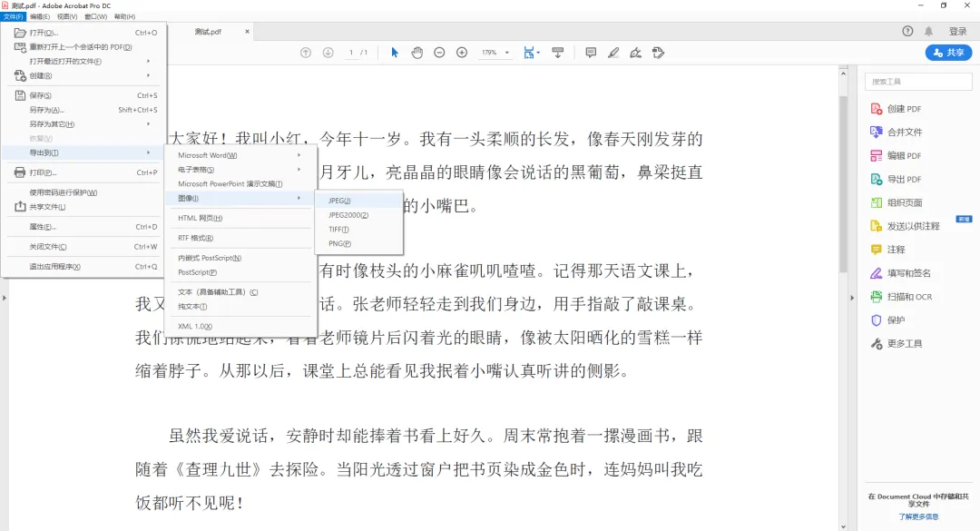This screenshot has width=980, height=531.
Task: Go to next page arrow icon
Action: (x=328, y=53)
